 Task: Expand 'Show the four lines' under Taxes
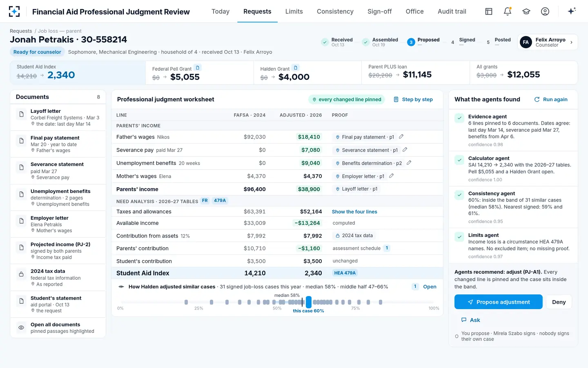click(354, 212)
